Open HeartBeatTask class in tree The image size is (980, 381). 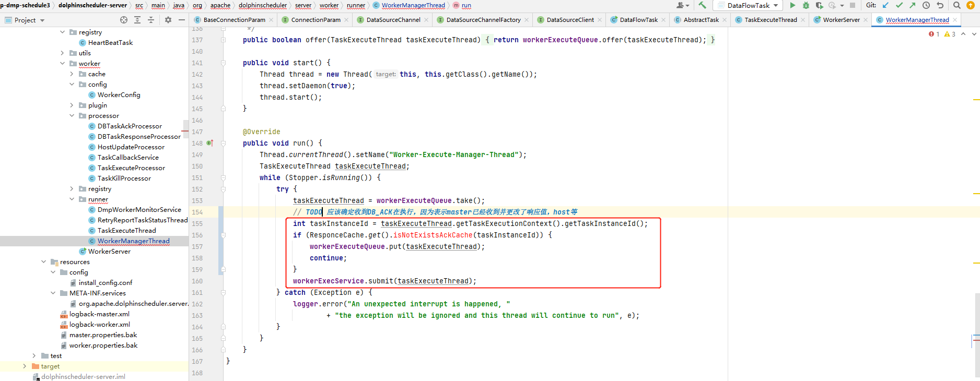tap(110, 42)
